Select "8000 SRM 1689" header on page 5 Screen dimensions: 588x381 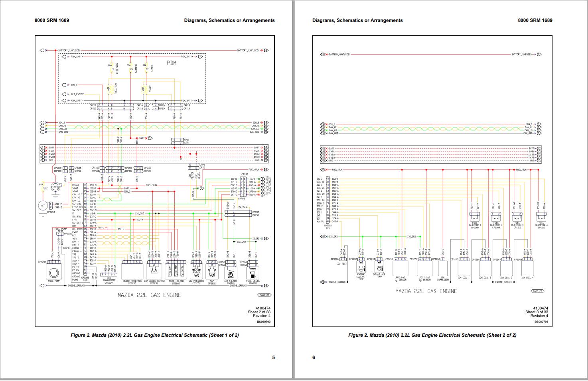click(52, 20)
